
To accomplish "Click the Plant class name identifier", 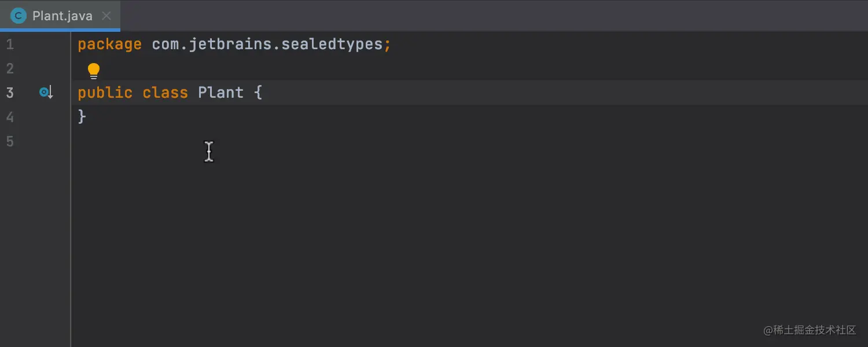I will [220, 93].
